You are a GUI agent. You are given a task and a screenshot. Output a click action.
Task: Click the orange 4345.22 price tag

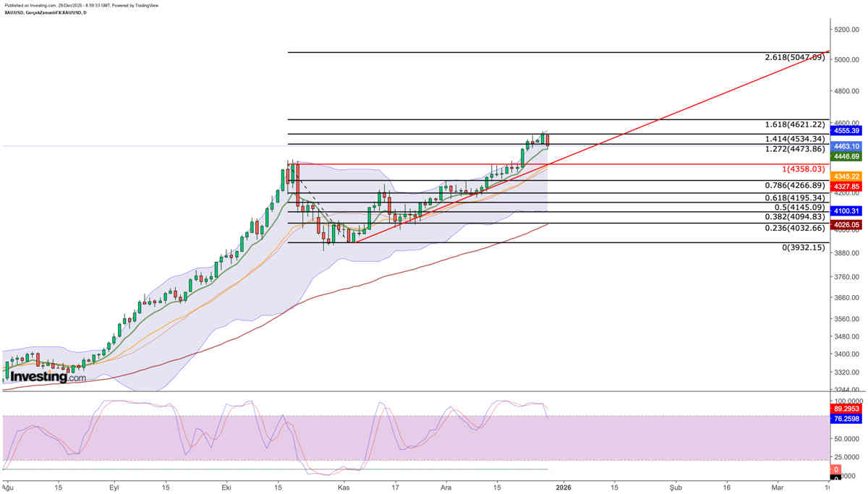(x=847, y=176)
